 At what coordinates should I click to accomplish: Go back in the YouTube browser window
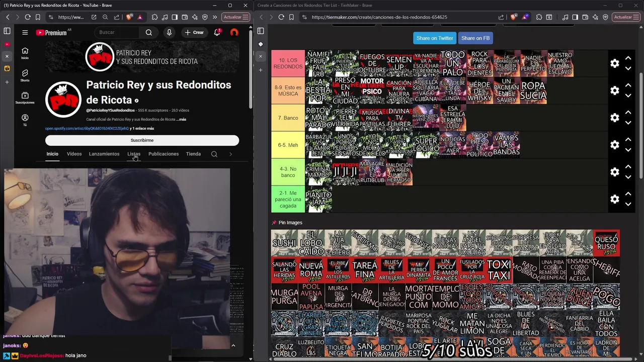click(x=8, y=17)
